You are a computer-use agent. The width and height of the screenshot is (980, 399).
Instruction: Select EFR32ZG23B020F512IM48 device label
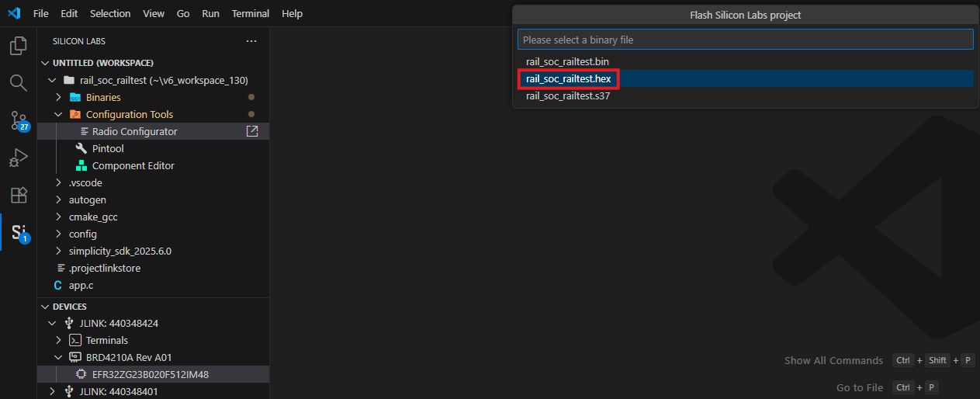(x=151, y=374)
